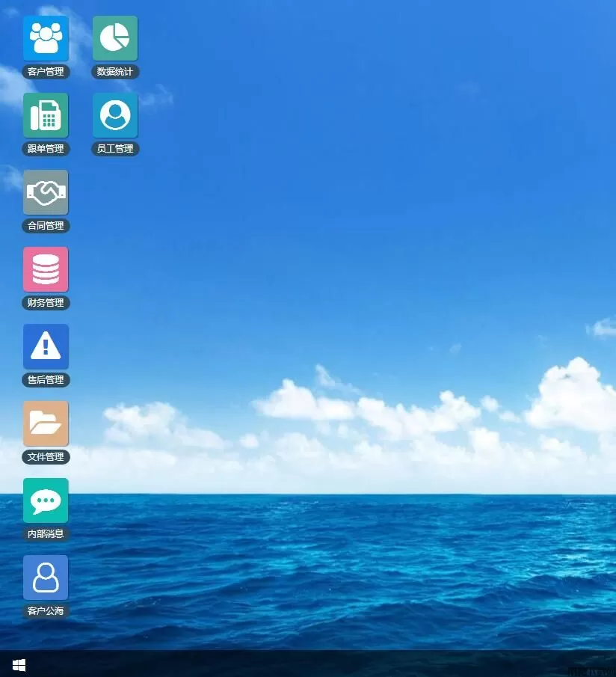Open the 客户管理 customer management icon
The width and height of the screenshot is (616, 677).
[x=46, y=38]
